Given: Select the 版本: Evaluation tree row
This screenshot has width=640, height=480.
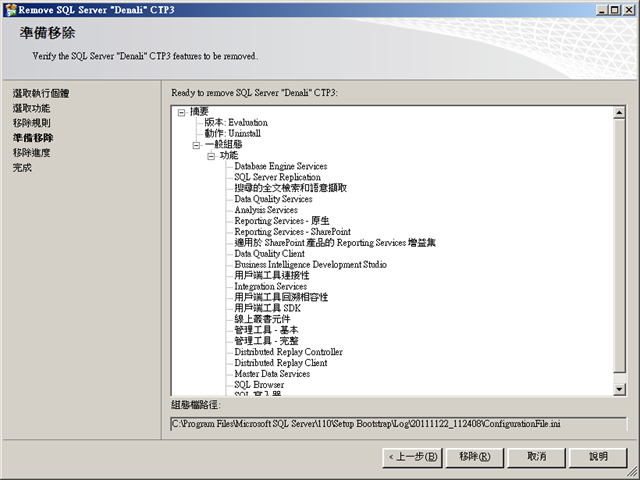Looking at the screenshot, I should (x=236, y=122).
